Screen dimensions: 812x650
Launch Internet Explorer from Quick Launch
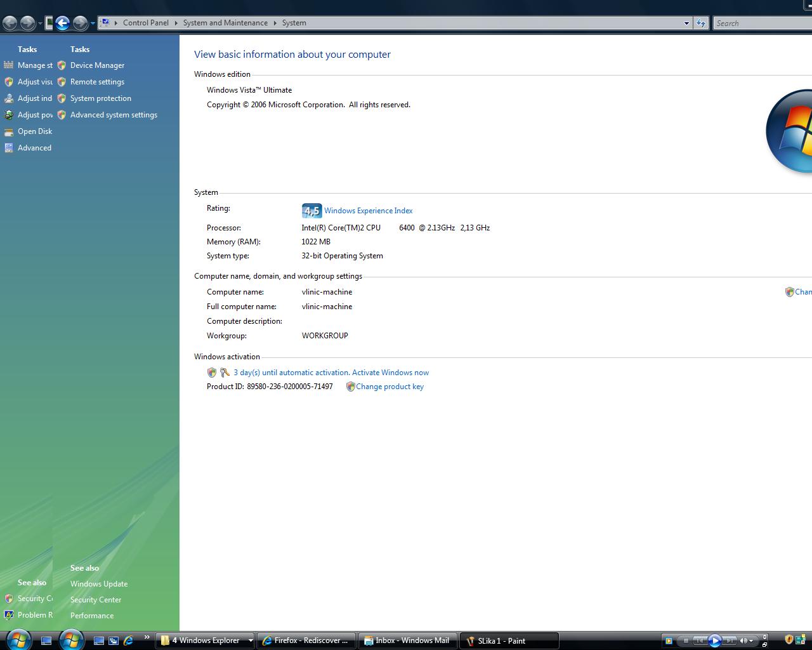(x=128, y=640)
